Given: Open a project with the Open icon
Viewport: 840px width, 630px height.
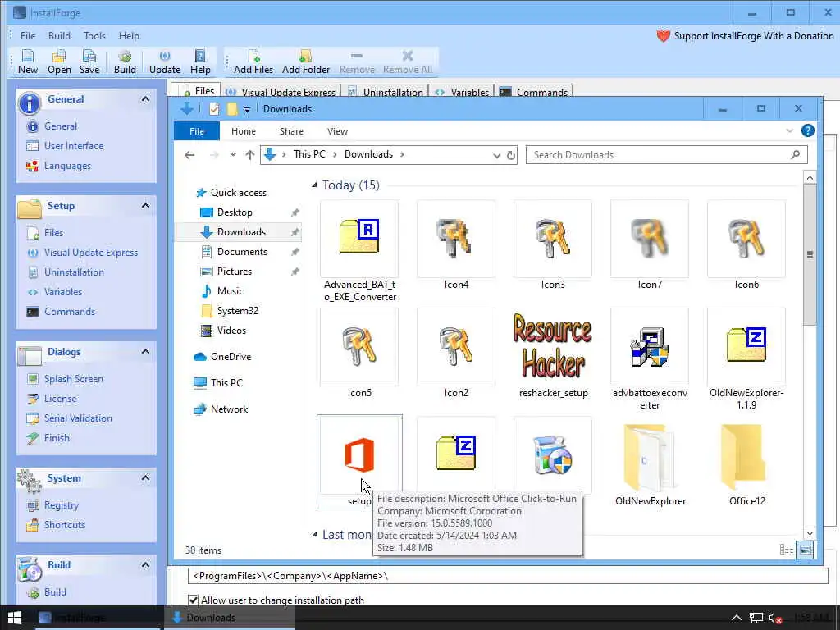Looking at the screenshot, I should pos(59,62).
